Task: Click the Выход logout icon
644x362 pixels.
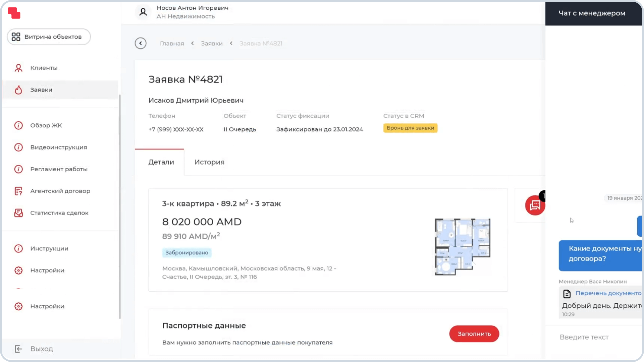Action: click(18, 349)
